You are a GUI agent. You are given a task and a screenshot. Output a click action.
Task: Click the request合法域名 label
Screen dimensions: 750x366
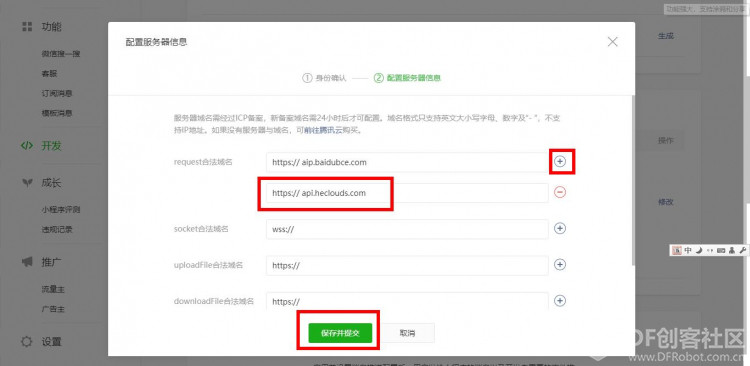point(203,162)
